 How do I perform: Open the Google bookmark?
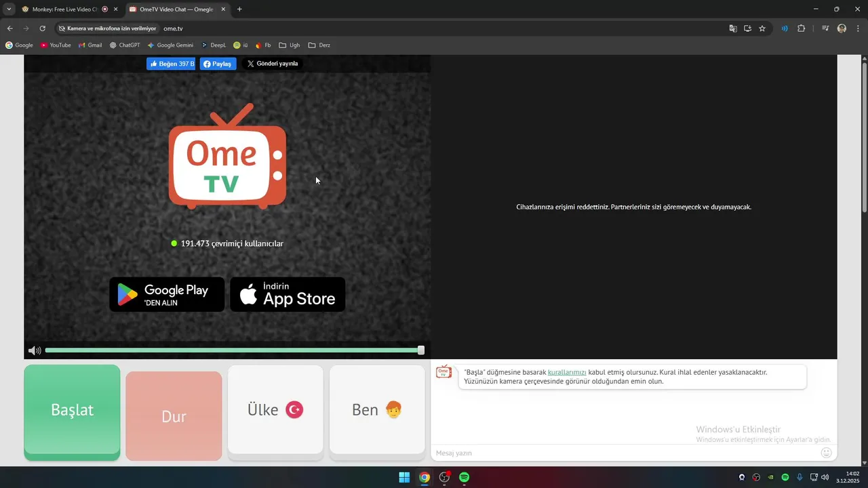[x=19, y=45]
